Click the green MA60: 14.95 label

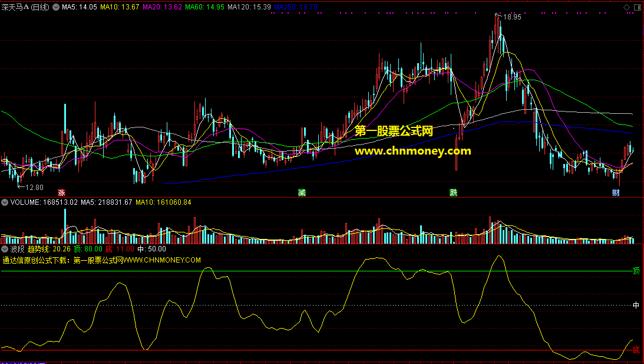tap(204, 7)
